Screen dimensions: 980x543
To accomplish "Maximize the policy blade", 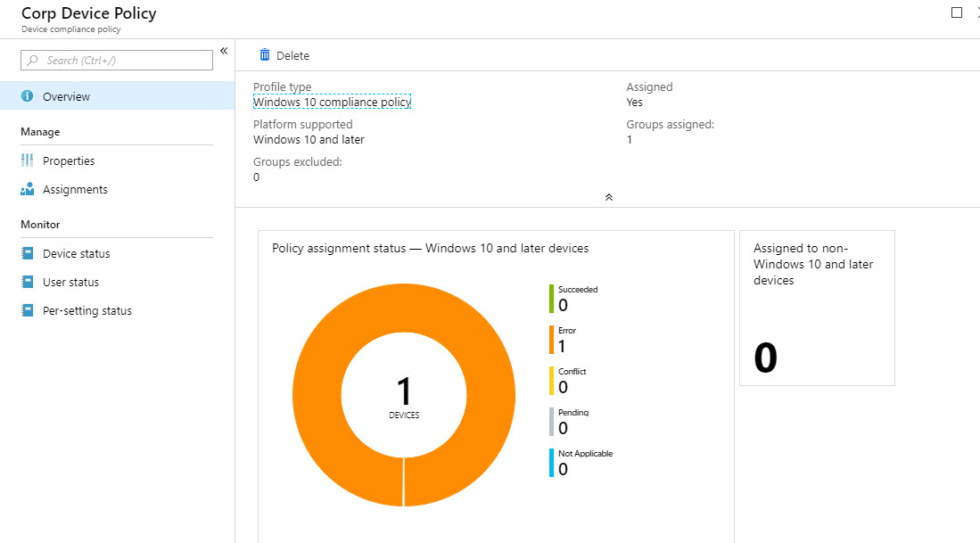I will pyautogui.click(x=956, y=12).
